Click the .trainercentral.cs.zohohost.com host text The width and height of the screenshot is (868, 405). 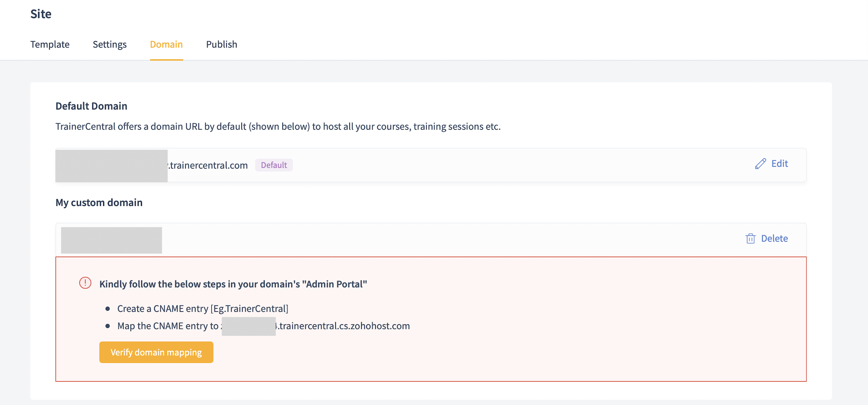point(343,326)
